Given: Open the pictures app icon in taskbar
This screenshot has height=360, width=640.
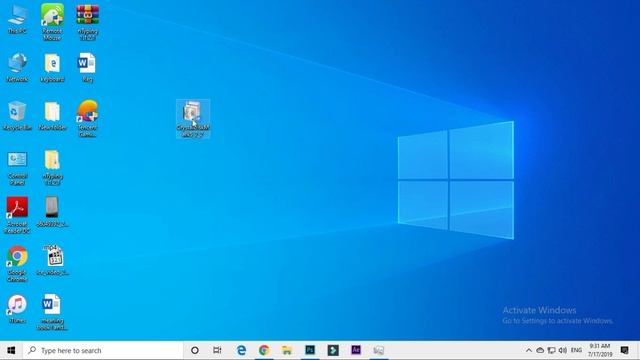Looking at the screenshot, I should click(x=378, y=350).
